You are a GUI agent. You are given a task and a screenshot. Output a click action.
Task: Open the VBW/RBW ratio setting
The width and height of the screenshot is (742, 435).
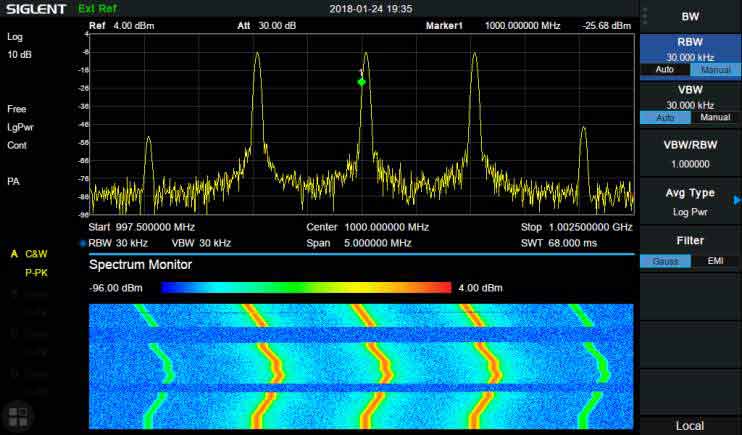(689, 153)
